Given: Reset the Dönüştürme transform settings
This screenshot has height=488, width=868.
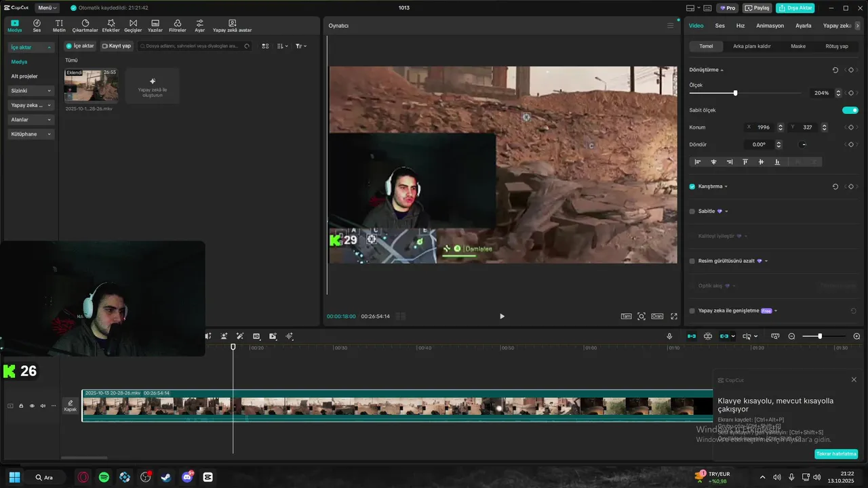Looking at the screenshot, I should (x=835, y=70).
